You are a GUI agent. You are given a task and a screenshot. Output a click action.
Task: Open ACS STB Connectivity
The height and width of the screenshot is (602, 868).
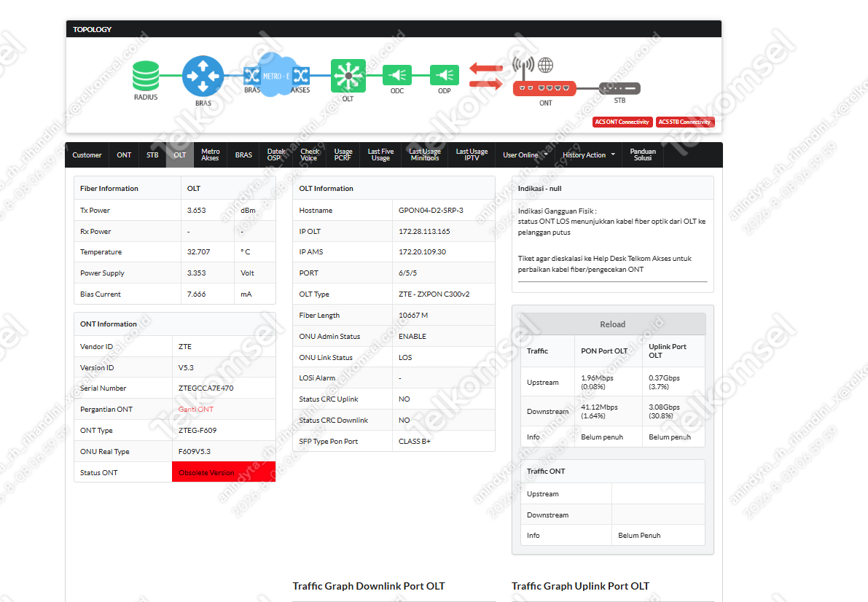(685, 122)
